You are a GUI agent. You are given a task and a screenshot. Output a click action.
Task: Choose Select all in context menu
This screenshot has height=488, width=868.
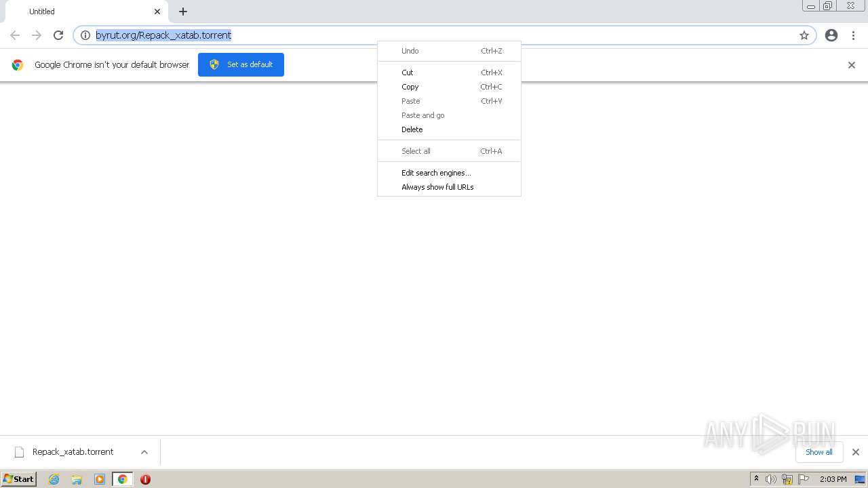click(449, 151)
